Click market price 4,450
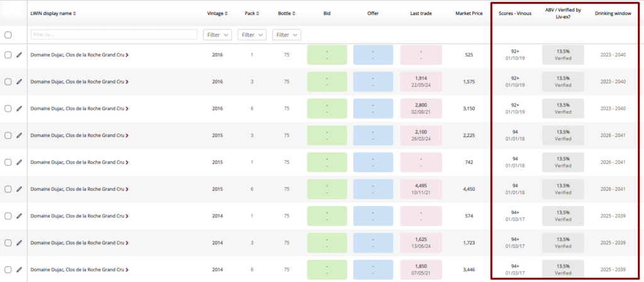 coord(468,189)
